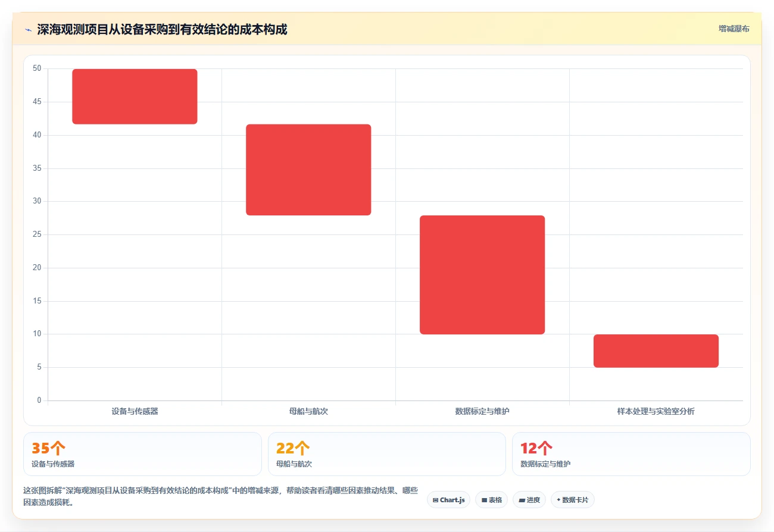Click x-axis label 样本处理与实验室分析

click(656, 411)
